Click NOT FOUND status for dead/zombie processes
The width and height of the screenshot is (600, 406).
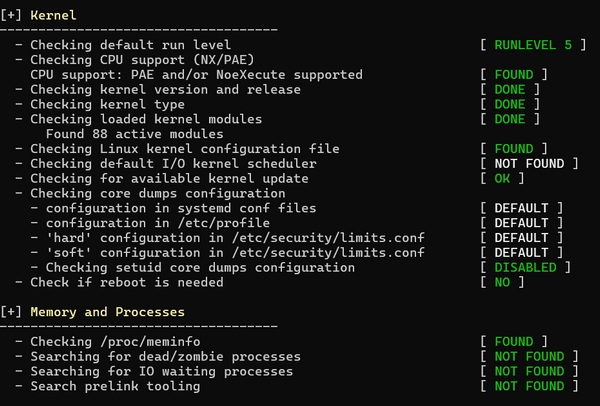click(x=529, y=357)
